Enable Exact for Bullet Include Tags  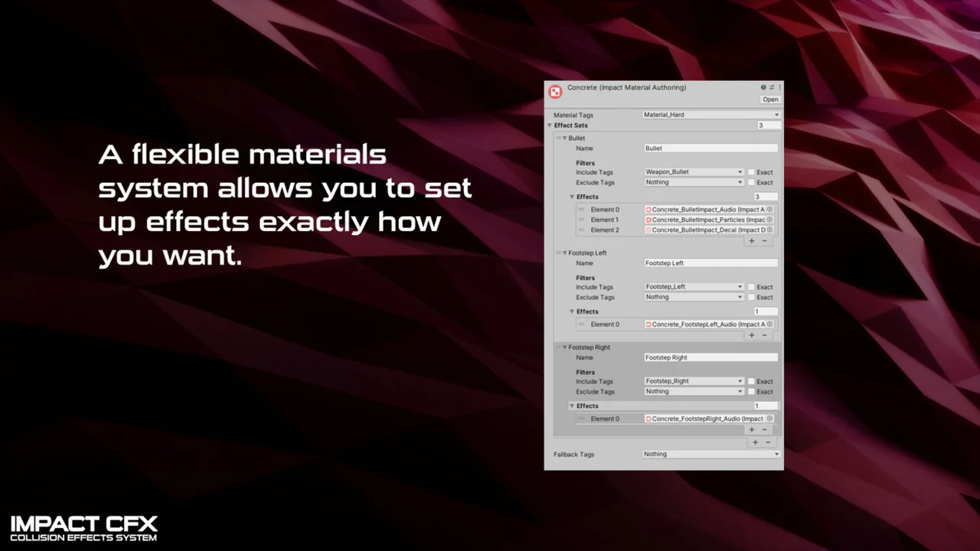coord(751,172)
